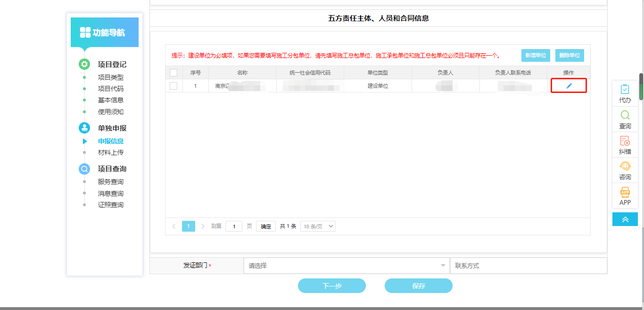Check the row 1 建设单位 checkbox

tap(173, 86)
